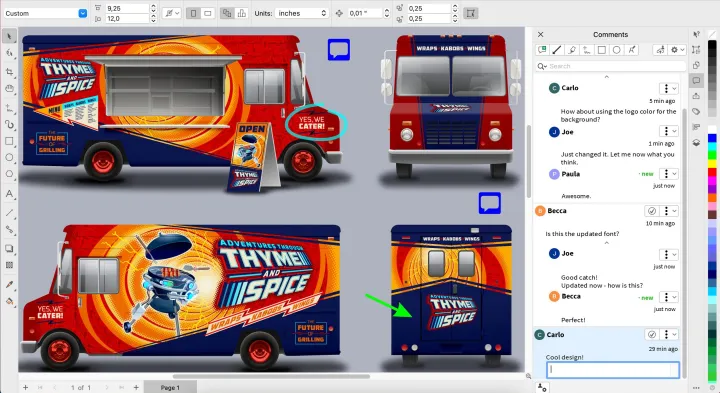
Task: Select the Interactive Fill tool
Action: point(9,301)
